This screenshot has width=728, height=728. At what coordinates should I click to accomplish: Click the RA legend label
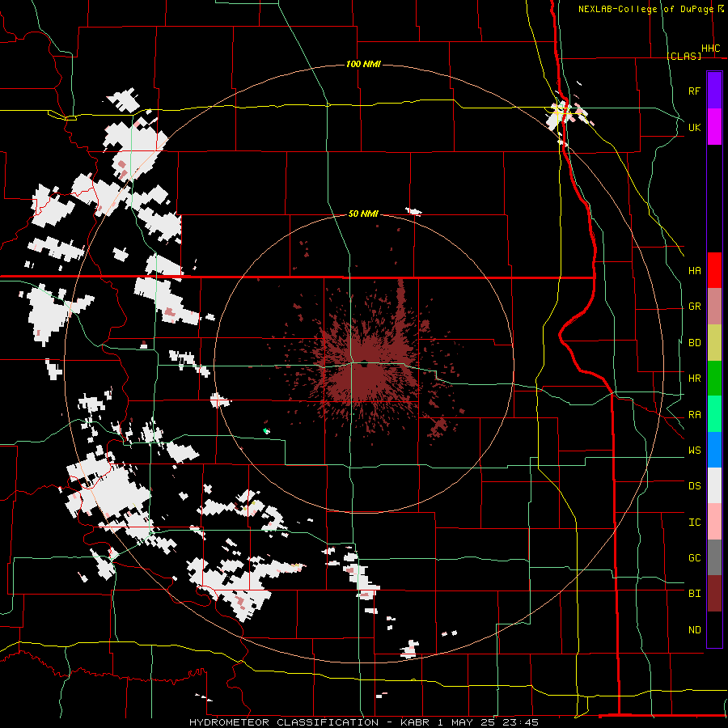coord(694,415)
